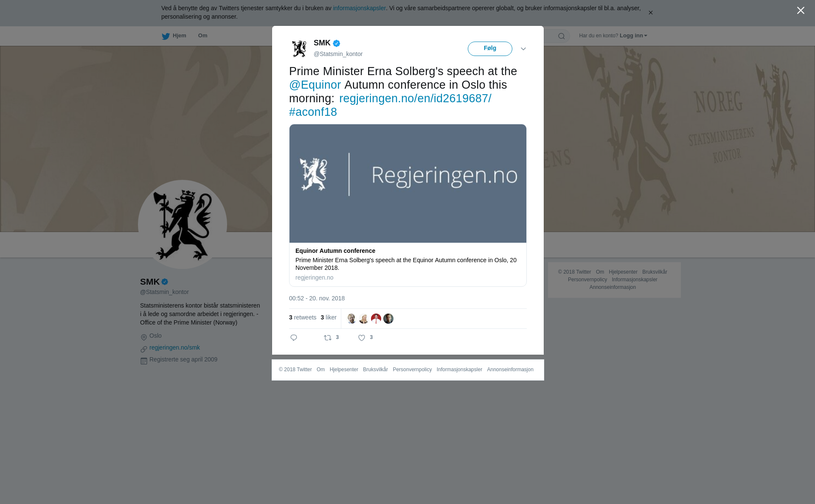Close the tweet overlay with top-right X
This screenshot has height=504, width=815.
coord(801,11)
